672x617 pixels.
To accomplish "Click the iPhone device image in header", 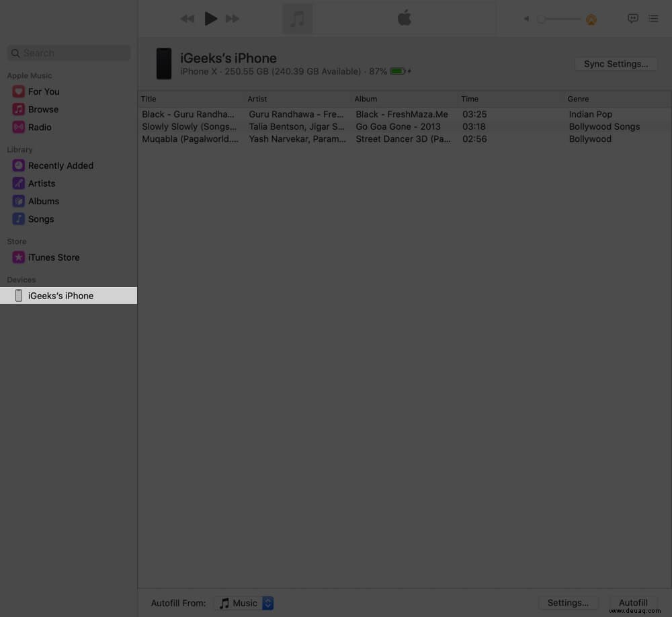I will click(164, 63).
